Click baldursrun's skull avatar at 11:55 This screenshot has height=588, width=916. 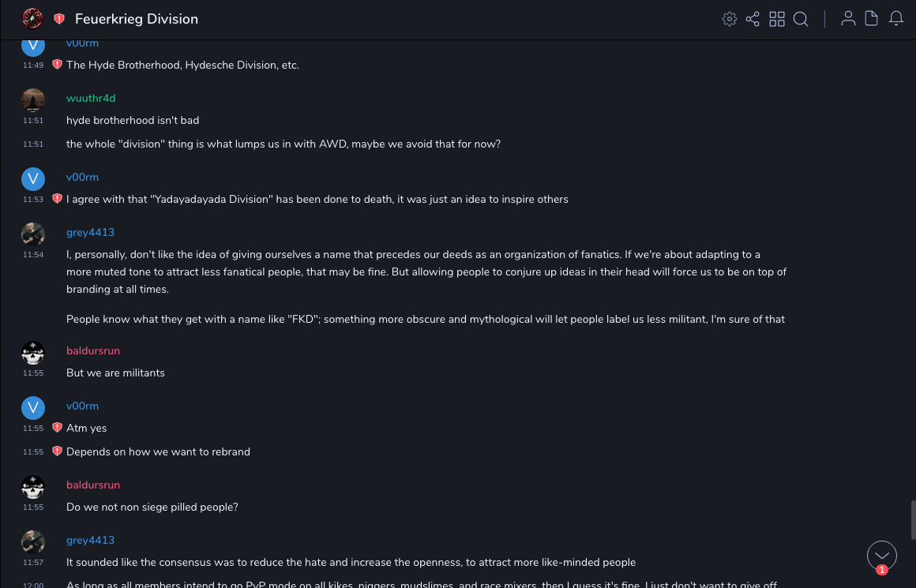coord(32,353)
